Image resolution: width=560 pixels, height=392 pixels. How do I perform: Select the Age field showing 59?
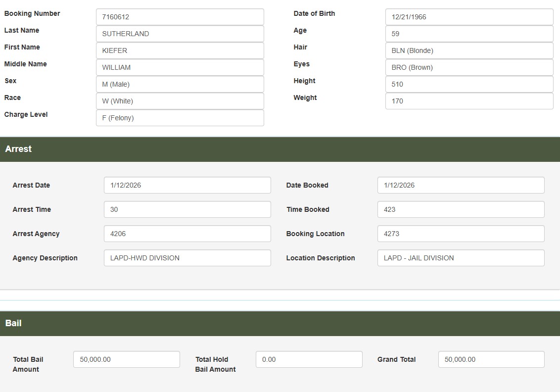click(x=469, y=34)
